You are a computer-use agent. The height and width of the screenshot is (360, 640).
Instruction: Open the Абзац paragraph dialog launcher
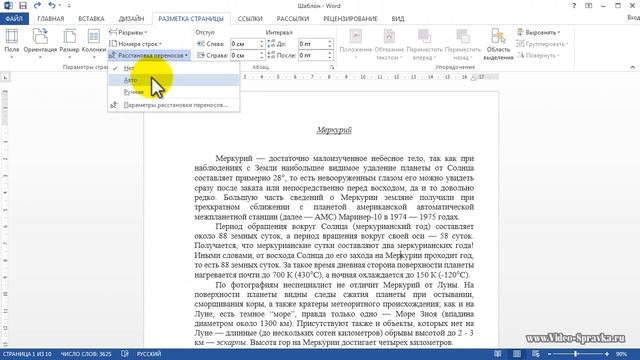pyautogui.click(x=332, y=67)
